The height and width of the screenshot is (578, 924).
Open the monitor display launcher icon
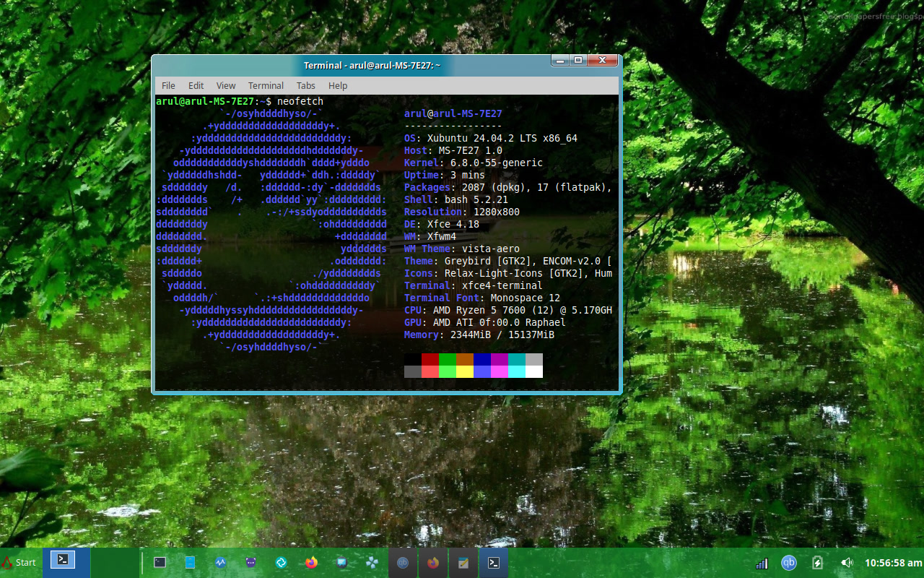341,562
